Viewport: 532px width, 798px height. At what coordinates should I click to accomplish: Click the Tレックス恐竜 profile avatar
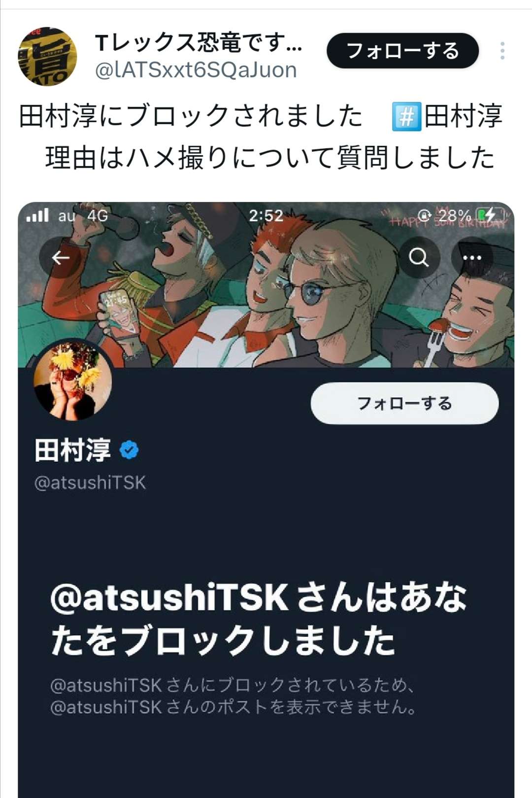[47, 56]
